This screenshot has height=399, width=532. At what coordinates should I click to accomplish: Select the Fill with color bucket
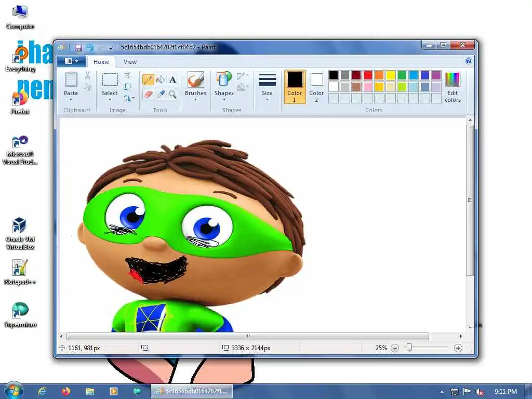pyautogui.click(x=161, y=79)
